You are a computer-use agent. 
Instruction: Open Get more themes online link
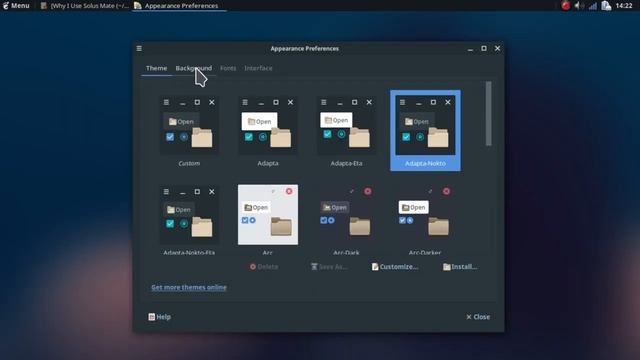click(189, 287)
